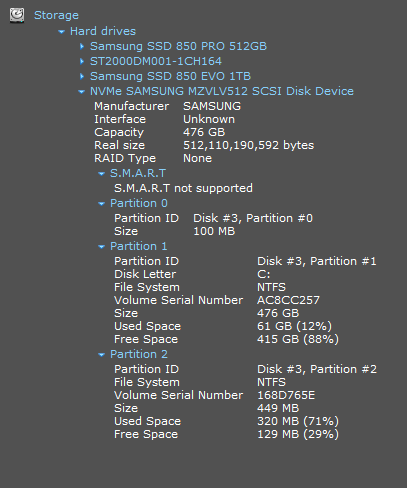Click Used Space 61 GB (12%) value
Image resolution: width=407 pixels, height=488 pixels.
click(294, 326)
